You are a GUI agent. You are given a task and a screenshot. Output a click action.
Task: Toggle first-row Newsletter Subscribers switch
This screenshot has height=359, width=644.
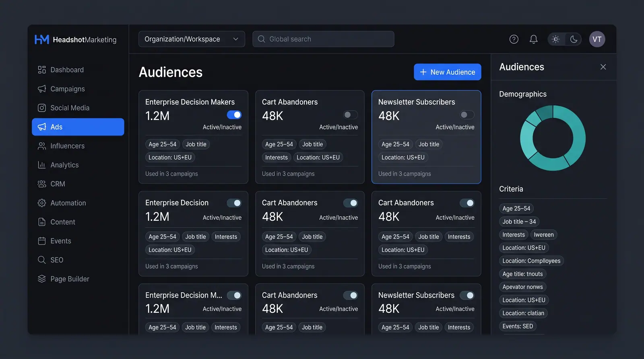click(467, 115)
